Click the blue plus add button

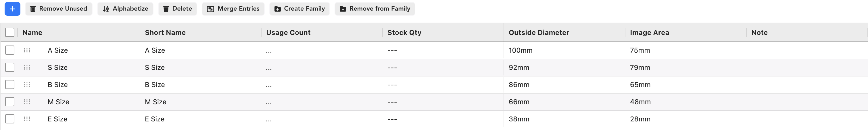click(x=12, y=9)
